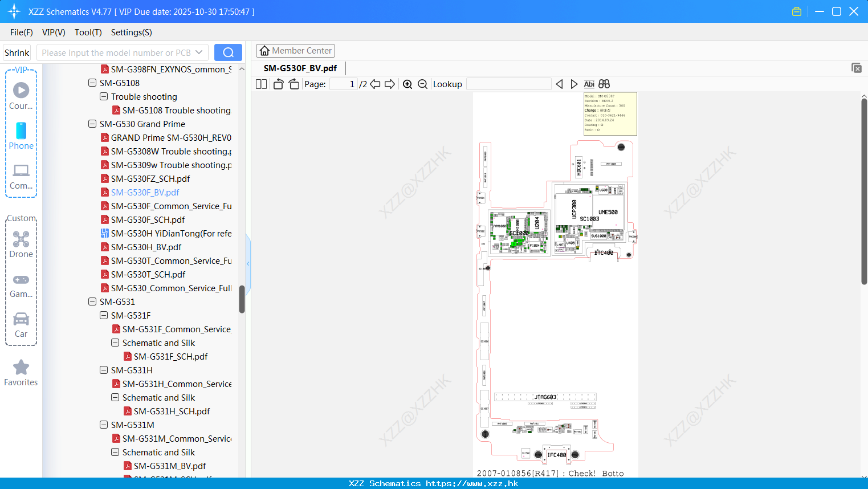This screenshot has width=868, height=489.
Task: Open SM-G531M_BV.pdf
Action: click(170, 466)
